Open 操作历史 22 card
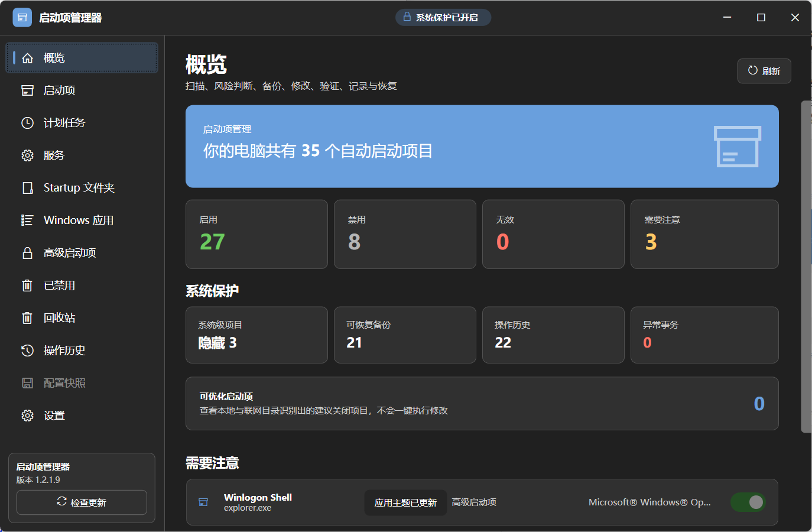The height and width of the screenshot is (532, 812). [553, 335]
